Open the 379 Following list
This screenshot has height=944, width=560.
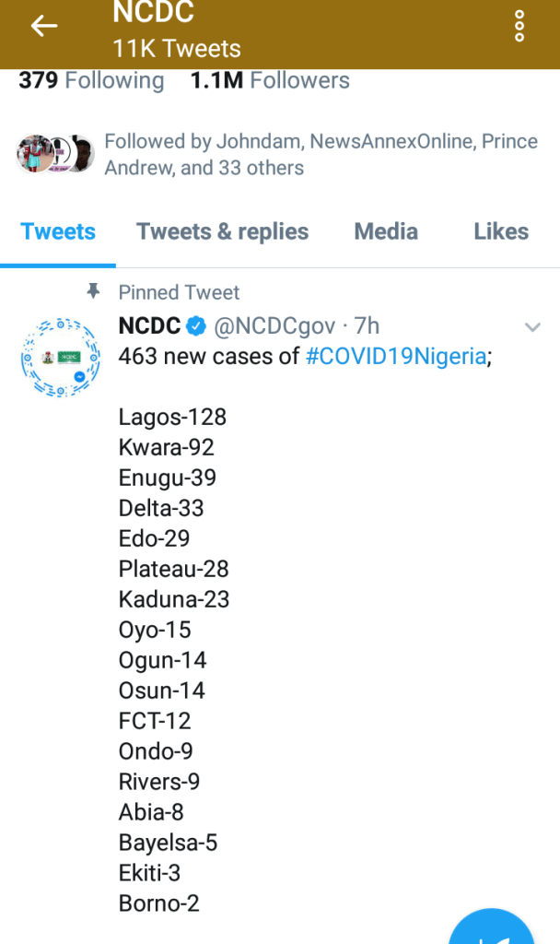[x=91, y=80]
